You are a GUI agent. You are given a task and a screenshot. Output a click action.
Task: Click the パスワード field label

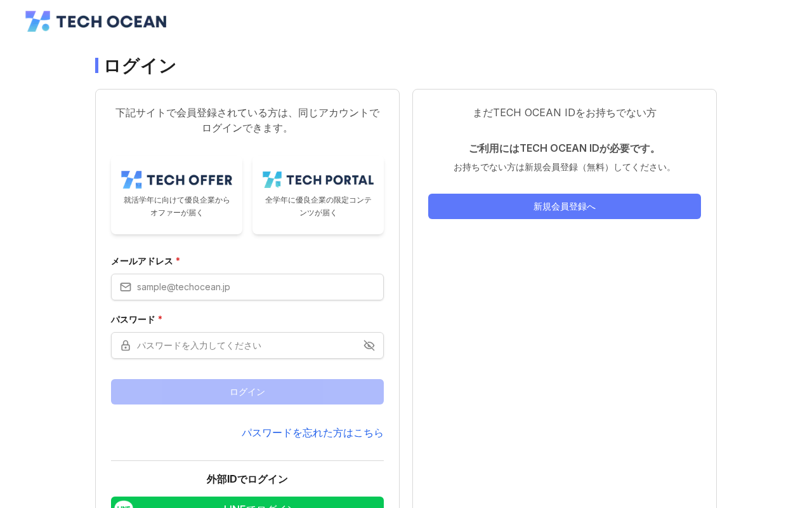[133, 319]
